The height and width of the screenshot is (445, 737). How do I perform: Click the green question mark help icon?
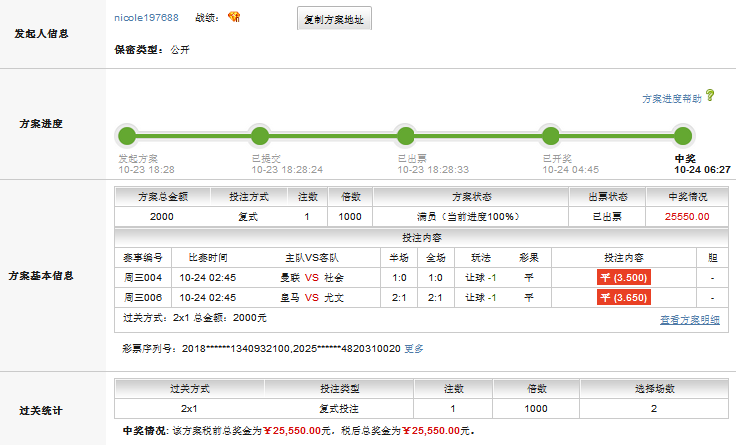point(710,96)
